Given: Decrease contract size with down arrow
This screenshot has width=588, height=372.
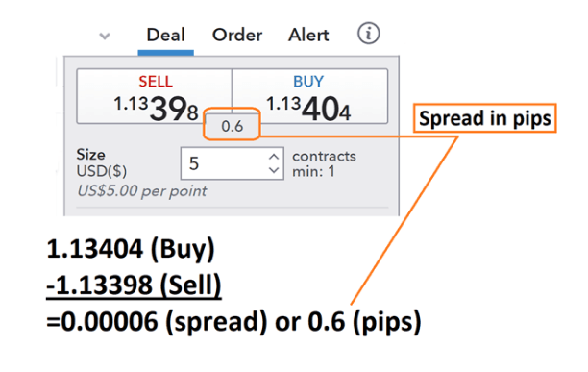Looking at the screenshot, I should click(274, 170).
